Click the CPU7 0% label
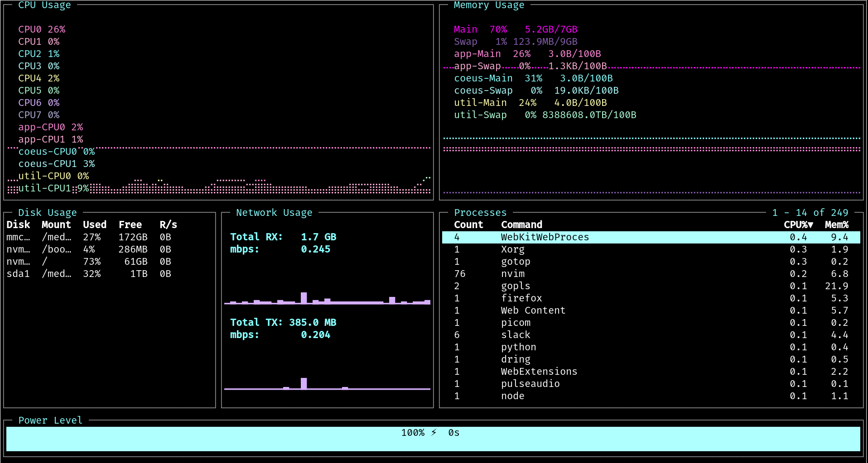 coord(39,115)
